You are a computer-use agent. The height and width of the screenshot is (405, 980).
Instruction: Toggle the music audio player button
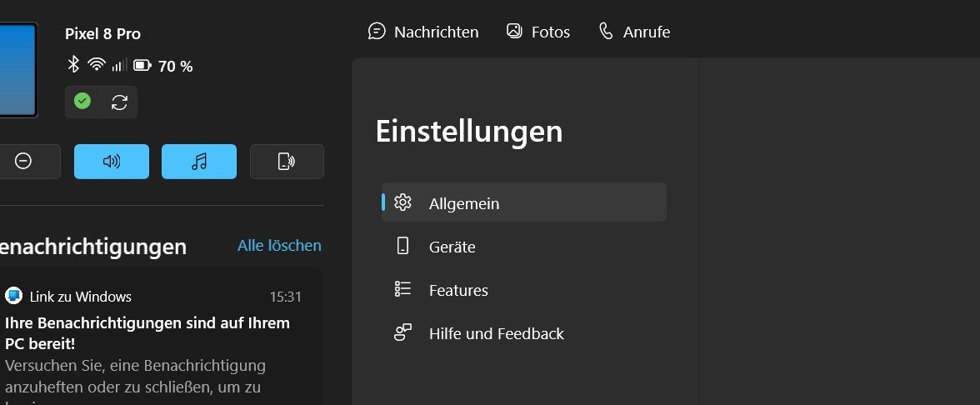199,162
